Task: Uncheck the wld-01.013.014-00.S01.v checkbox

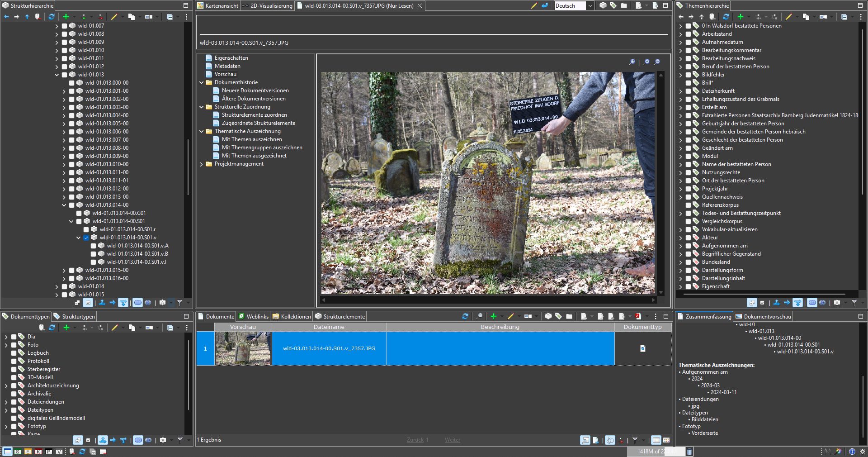Action: tap(86, 238)
